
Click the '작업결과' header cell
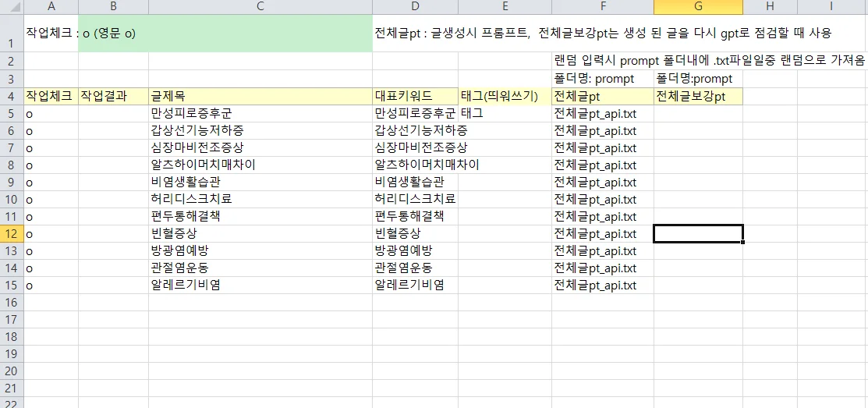tap(114, 96)
